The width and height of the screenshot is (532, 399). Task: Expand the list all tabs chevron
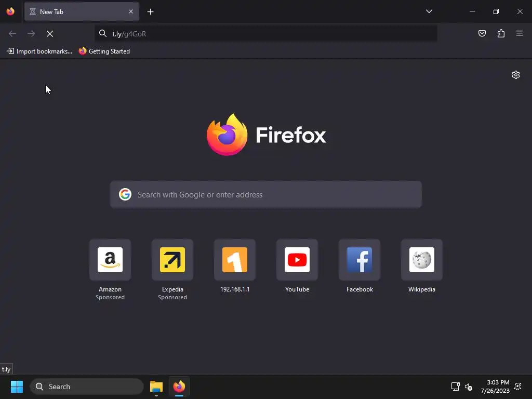click(x=429, y=11)
